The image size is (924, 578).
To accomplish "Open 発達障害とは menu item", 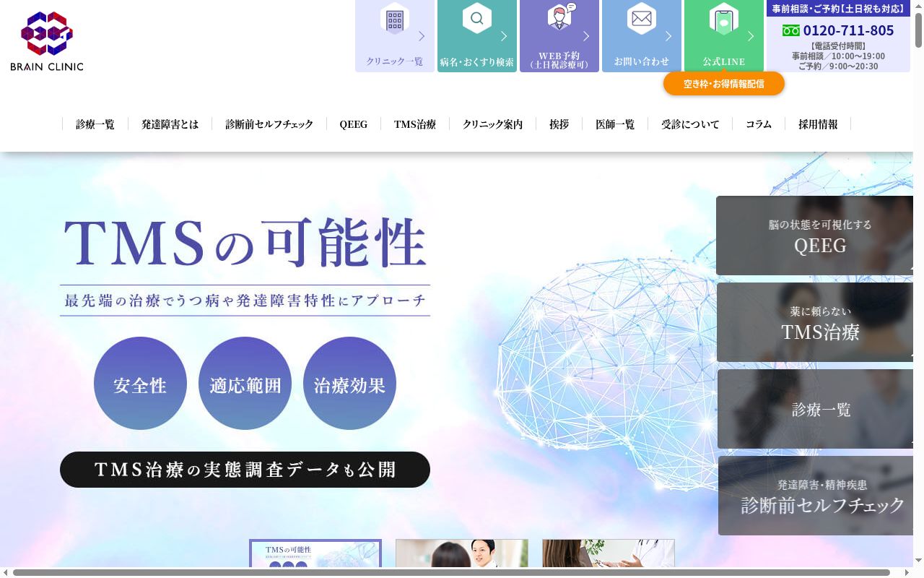I will coord(170,124).
